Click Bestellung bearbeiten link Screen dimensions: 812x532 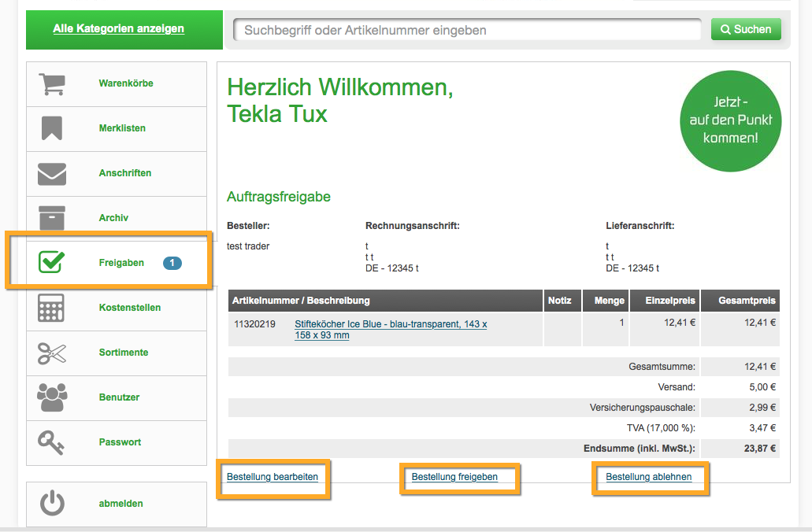click(x=273, y=477)
